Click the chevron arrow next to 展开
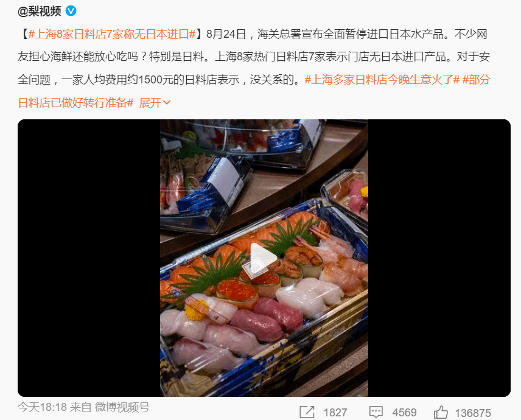 [167, 103]
